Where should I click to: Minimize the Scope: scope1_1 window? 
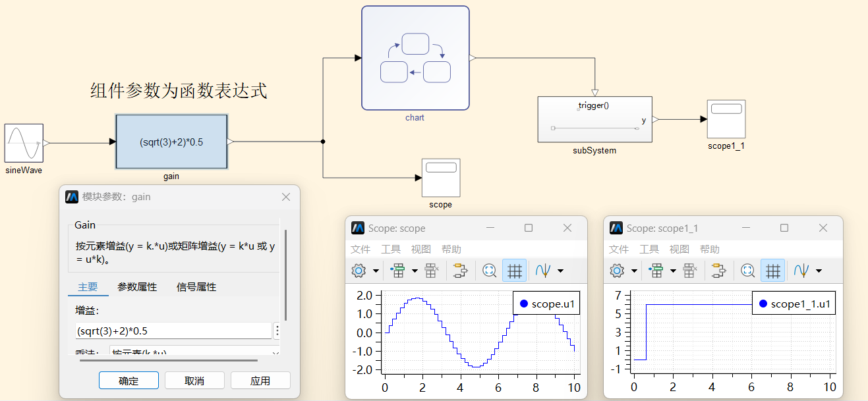click(747, 228)
